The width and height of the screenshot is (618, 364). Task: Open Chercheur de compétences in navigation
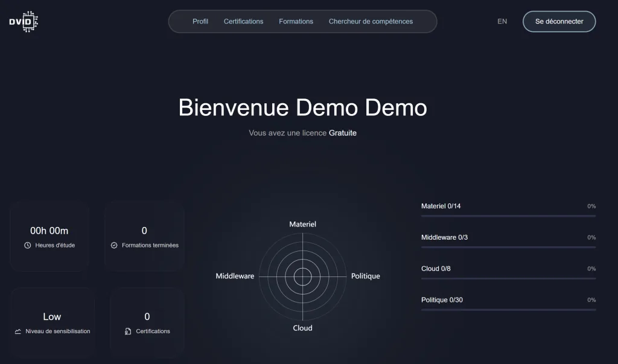pyautogui.click(x=371, y=21)
